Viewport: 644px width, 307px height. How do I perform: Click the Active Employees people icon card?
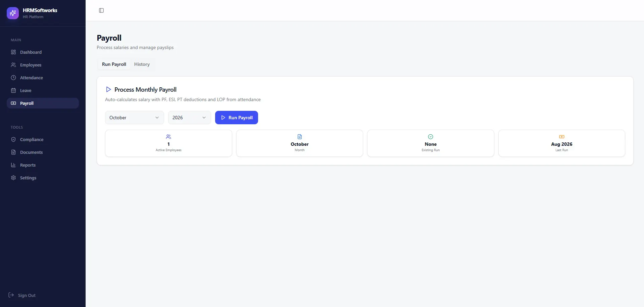pyautogui.click(x=168, y=137)
